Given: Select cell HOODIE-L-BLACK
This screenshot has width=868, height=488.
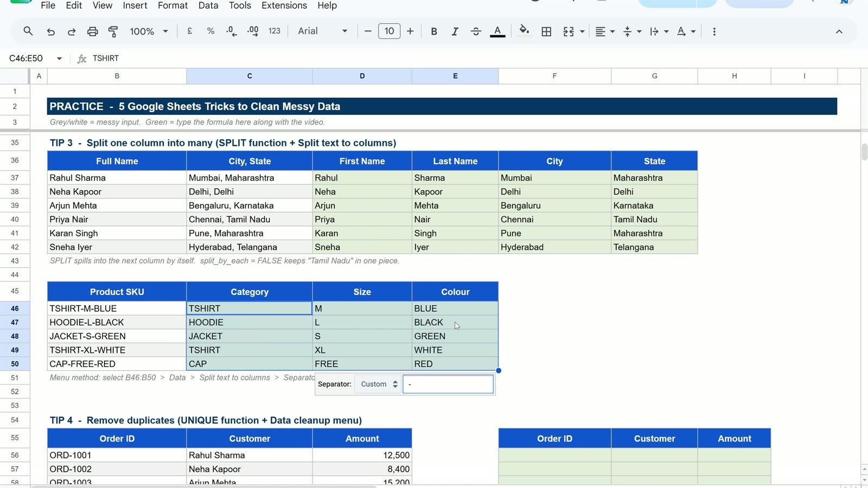Looking at the screenshot, I should click(117, 322).
